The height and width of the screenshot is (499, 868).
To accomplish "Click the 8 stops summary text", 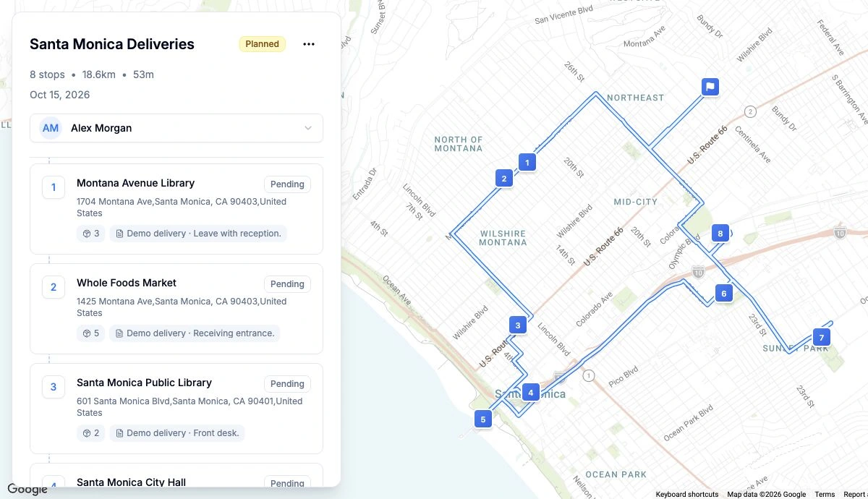I will click(x=47, y=74).
